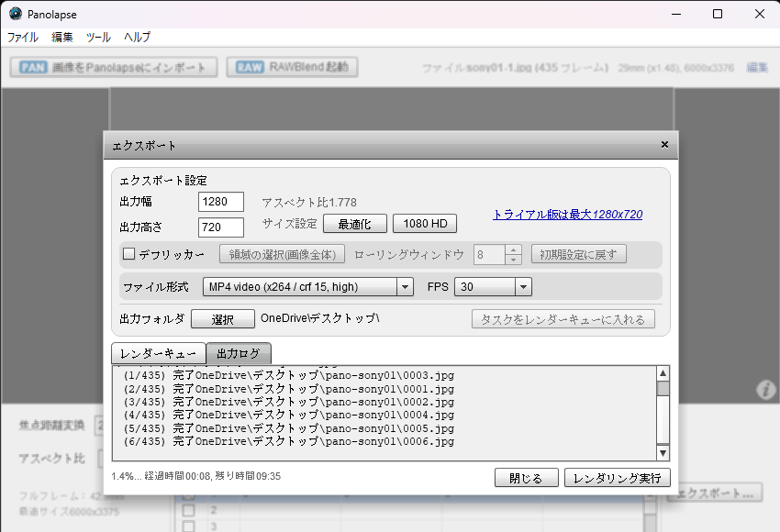
Task: Open the トライアル版は最大1280x720 link
Action: coord(567,214)
